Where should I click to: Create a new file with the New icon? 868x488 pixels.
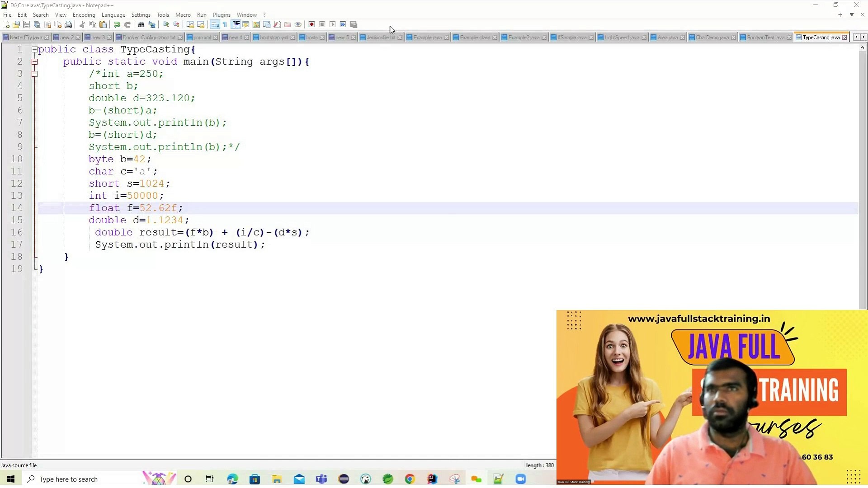(x=6, y=25)
